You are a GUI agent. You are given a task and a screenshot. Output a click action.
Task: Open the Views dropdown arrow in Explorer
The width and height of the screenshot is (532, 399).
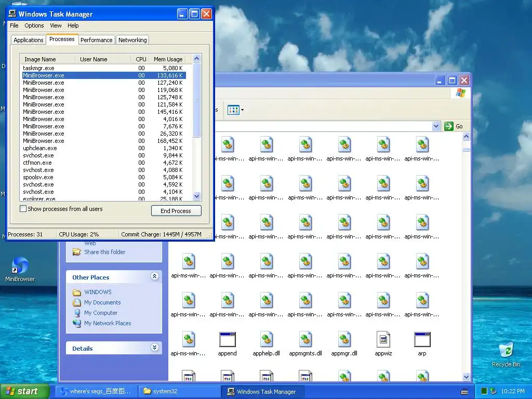[x=242, y=110]
